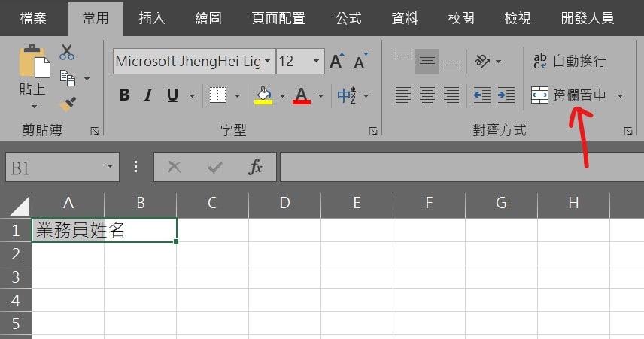Viewport: 644px width, 339px height.
Task: Switch to the 常用 tab
Action: 96,18
